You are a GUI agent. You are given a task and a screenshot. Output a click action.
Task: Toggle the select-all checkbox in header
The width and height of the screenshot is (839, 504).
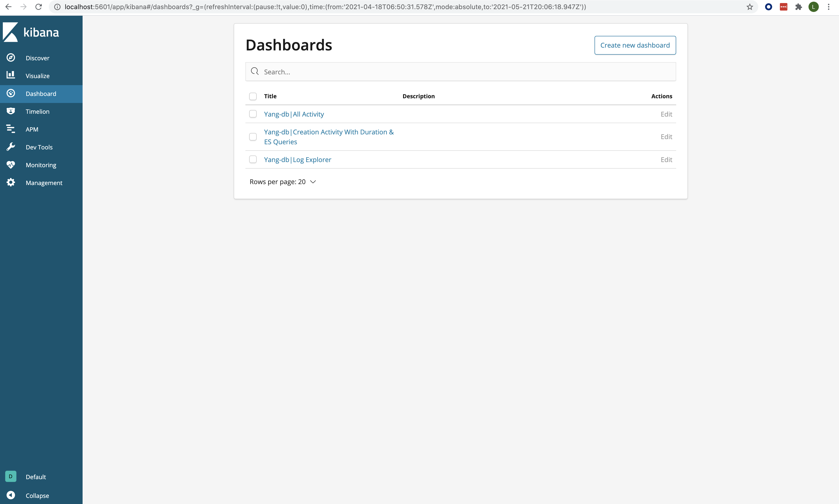click(253, 96)
